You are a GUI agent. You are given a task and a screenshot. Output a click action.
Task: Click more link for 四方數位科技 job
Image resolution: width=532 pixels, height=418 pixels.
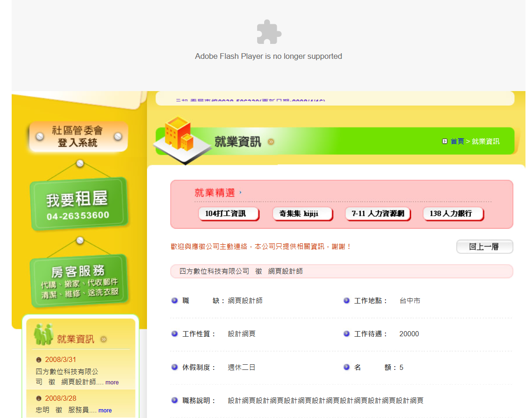click(x=112, y=383)
